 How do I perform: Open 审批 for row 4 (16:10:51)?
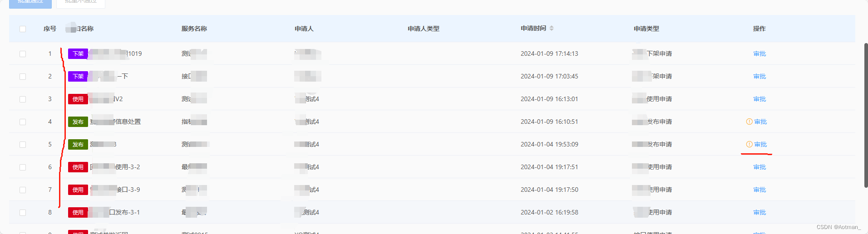click(x=760, y=122)
